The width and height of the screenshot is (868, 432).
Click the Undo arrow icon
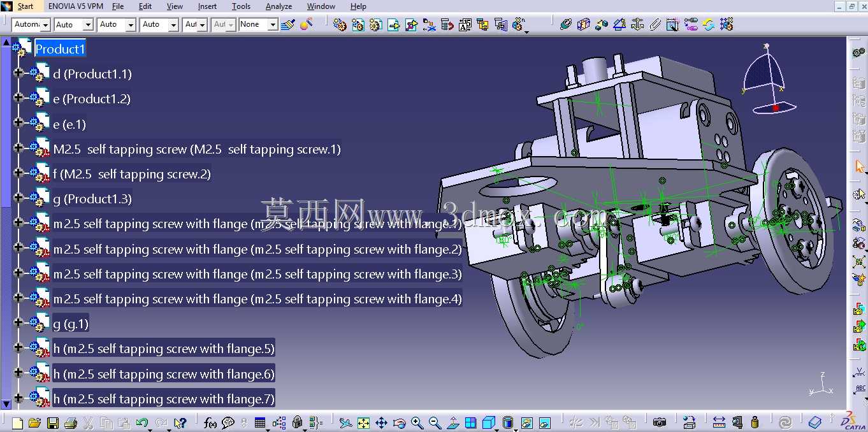[x=141, y=422]
